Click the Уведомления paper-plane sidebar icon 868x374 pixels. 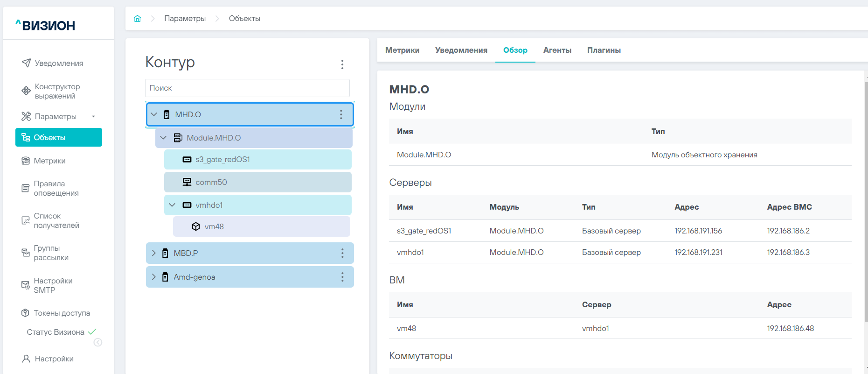tap(26, 63)
